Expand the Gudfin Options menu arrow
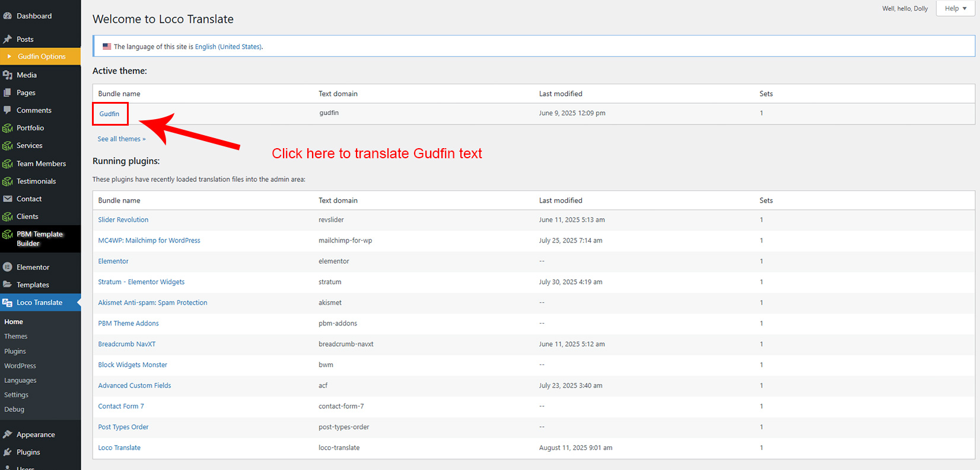Image resolution: width=980 pixels, height=470 pixels. coord(9,56)
